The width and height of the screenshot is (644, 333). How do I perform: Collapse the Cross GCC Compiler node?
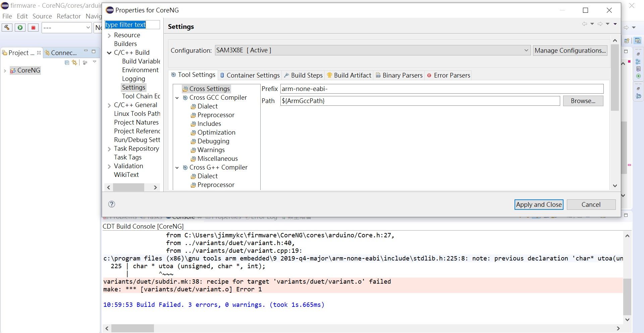click(x=177, y=98)
